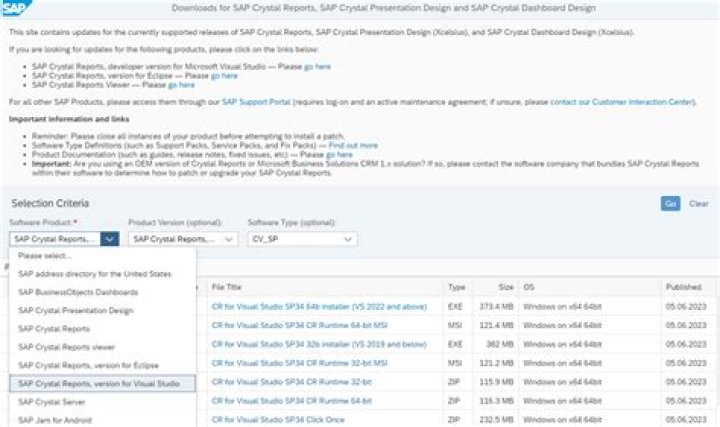This screenshot has width=720, height=427.
Task: Choose the 'Please select...' option
Action: [43, 256]
